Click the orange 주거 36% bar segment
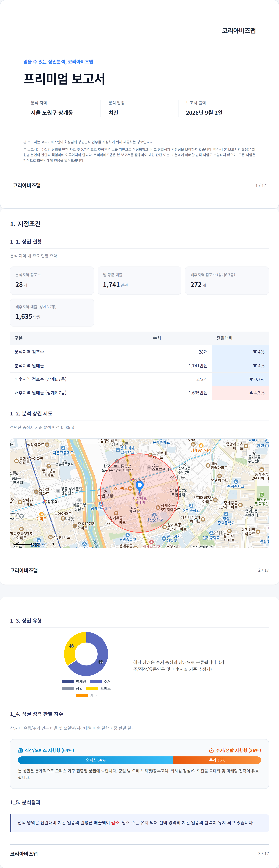Screen dimensions: 279x868 217,760
